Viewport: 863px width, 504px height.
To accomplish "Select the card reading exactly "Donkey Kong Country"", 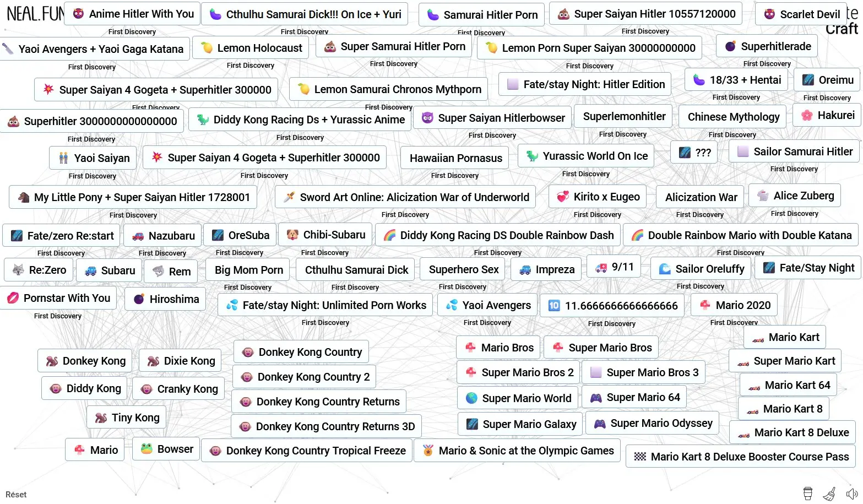I will (301, 352).
